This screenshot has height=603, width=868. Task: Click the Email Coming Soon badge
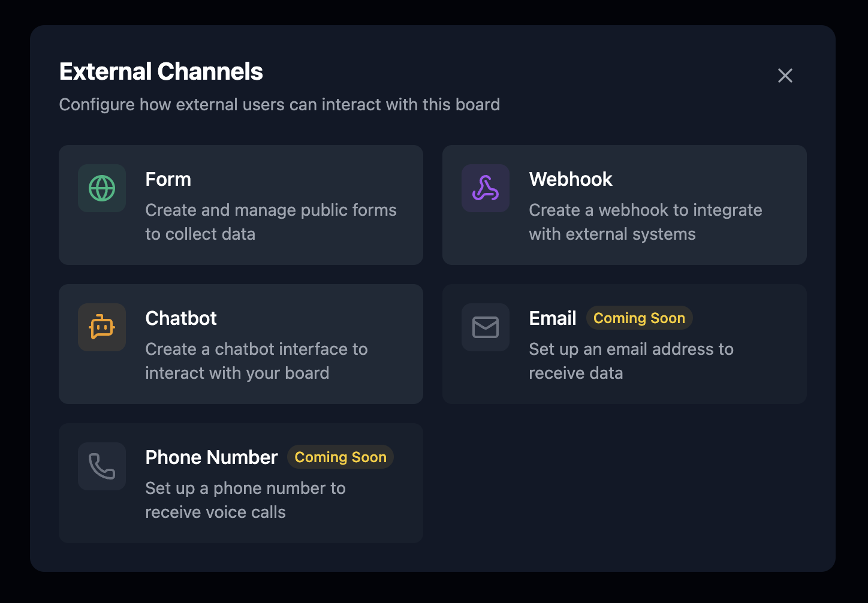[x=639, y=318]
